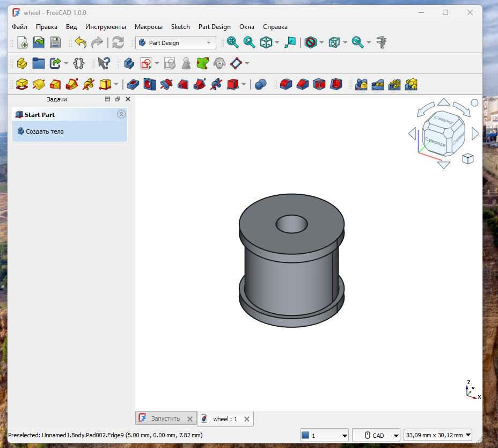Viewport: 498px width, 448px height.
Task: Create a new sketch
Action: coord(146,63)
